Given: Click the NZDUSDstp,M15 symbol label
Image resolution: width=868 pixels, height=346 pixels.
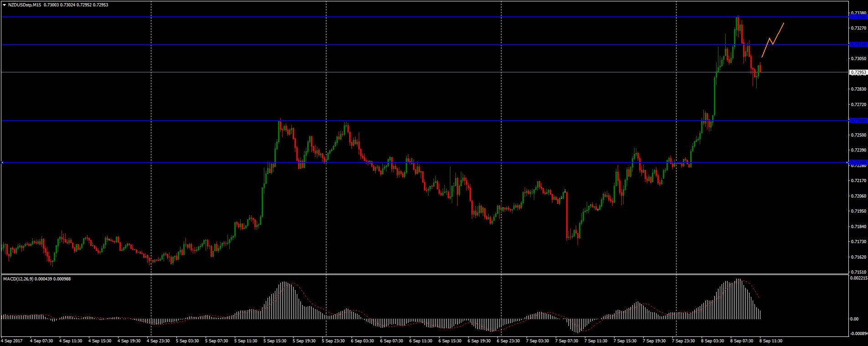Looking at the screenshot, I should pyautogui.click(x=24, y=5).
